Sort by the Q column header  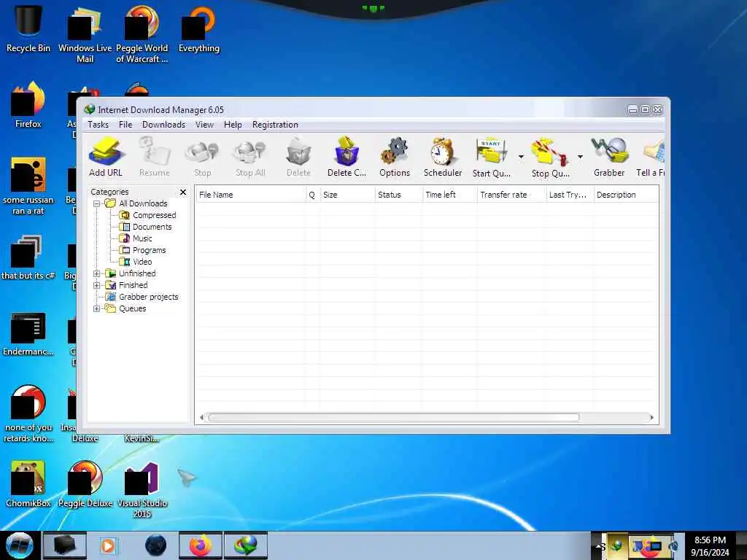click(312, 195)
